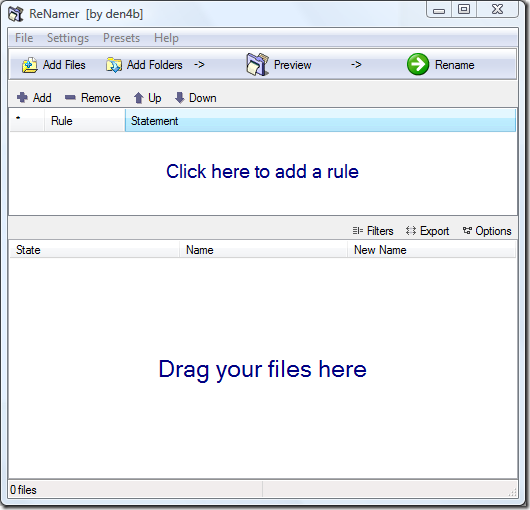The image size is (530, 510).
Task: Open the Options dropdown menu
Action: (x=487, y=231)
